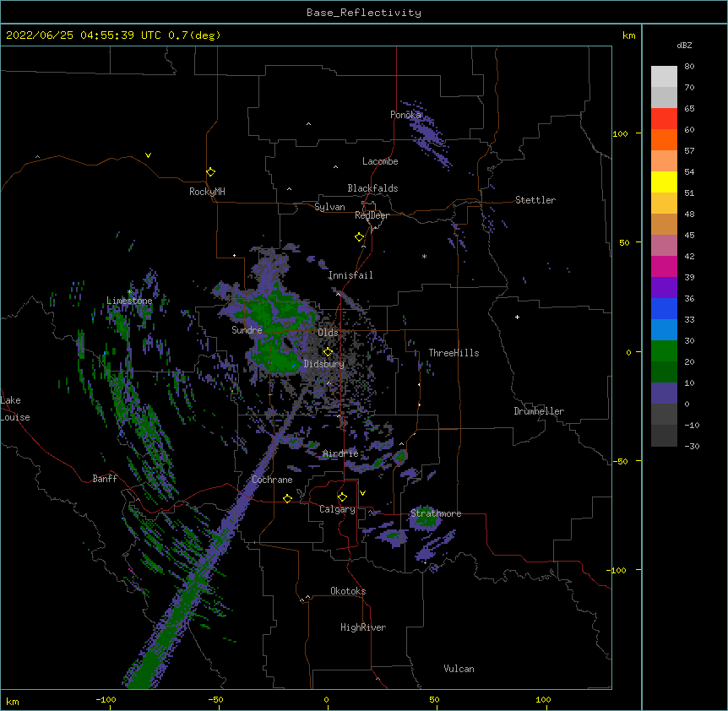Pick the slate-blue 0-10 dBZ legend swatch
Viewport: 728px width, 711px height.
click(x=664, y=393)
